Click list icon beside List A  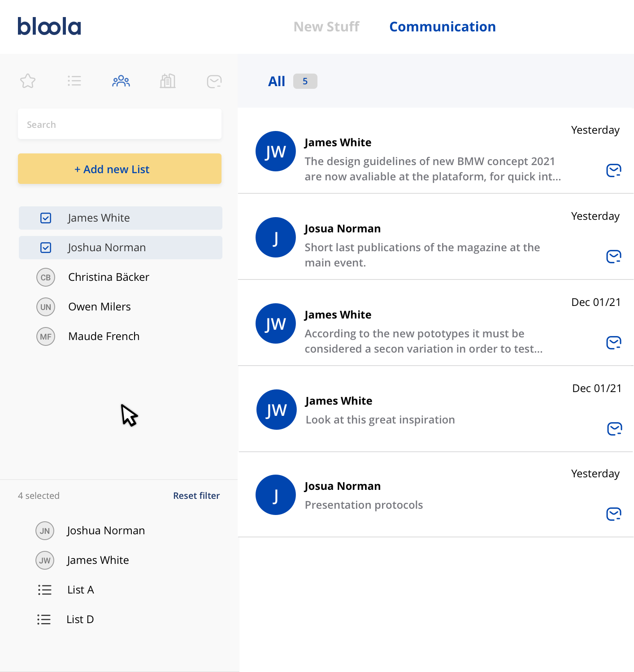pos(45,590)
